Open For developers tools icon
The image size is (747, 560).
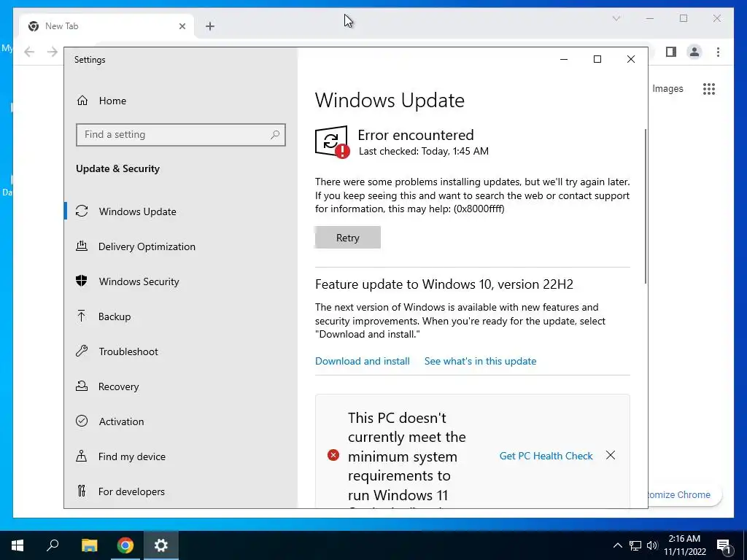(x=82, y=491)
